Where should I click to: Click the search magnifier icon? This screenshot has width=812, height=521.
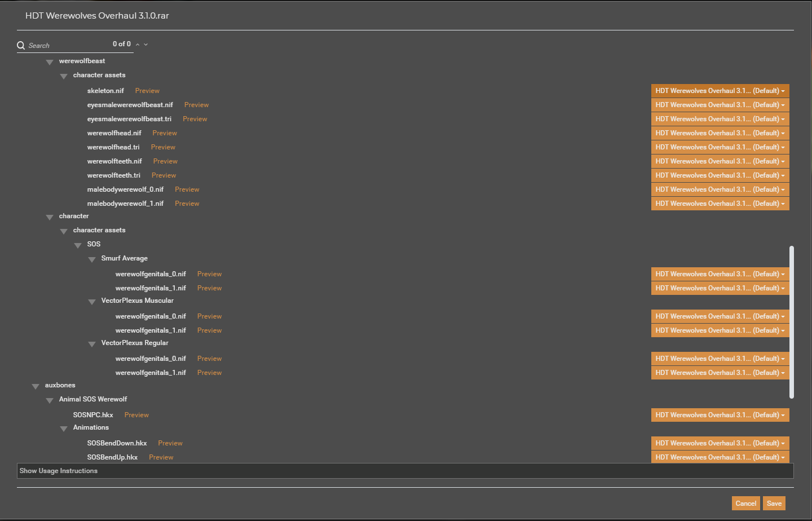[x=21, y=45]
